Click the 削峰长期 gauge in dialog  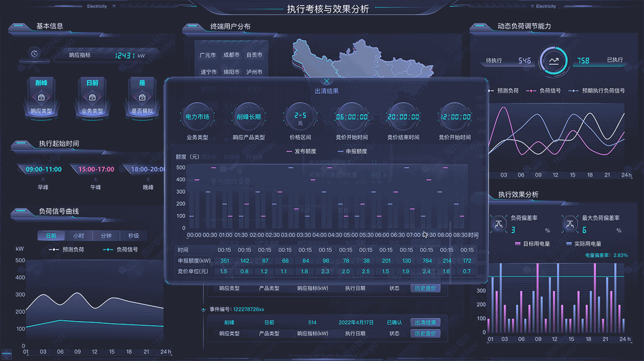pos(249,117)
